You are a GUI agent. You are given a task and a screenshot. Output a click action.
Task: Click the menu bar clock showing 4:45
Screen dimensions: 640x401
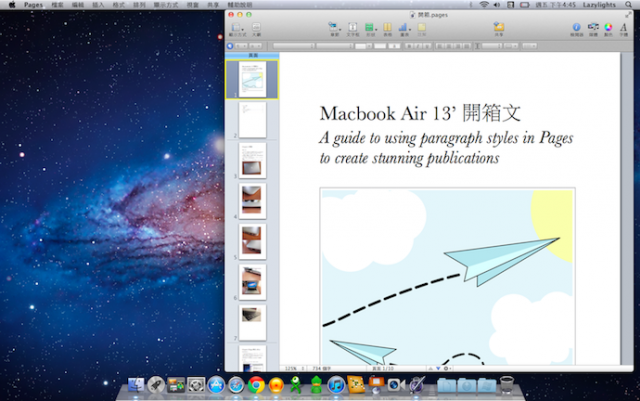(555, 4)
